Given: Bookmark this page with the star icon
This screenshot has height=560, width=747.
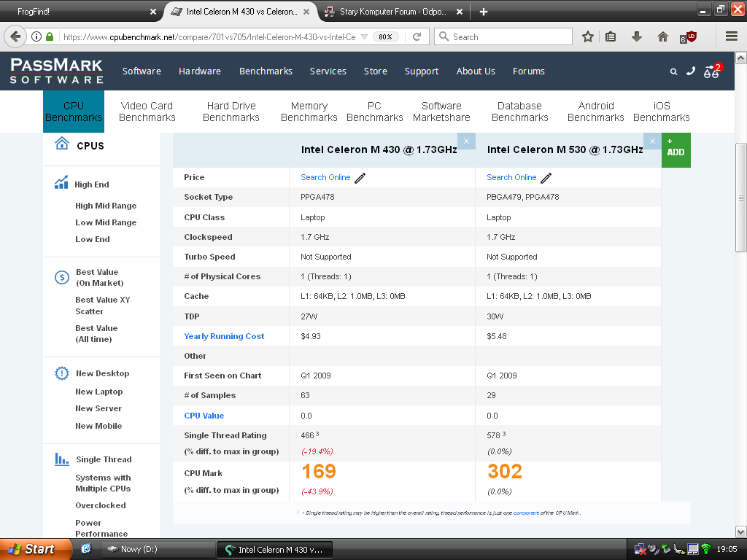Looking at the screenshot, I should [x=588, y=36].
